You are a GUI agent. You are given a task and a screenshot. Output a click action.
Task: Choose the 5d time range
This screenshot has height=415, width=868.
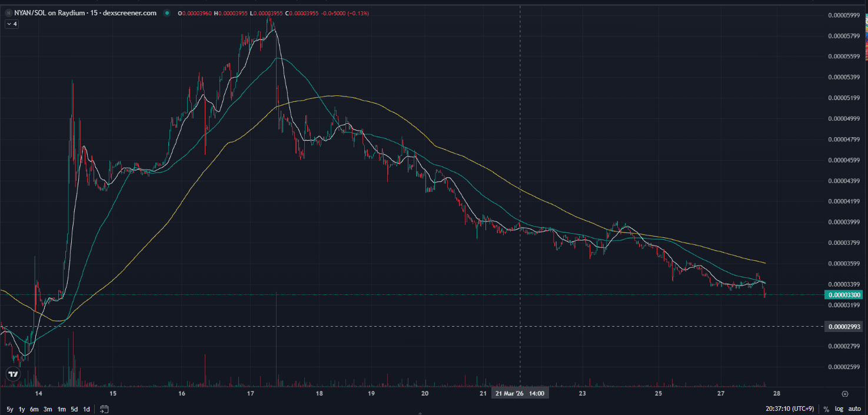[x=74, y=409]
